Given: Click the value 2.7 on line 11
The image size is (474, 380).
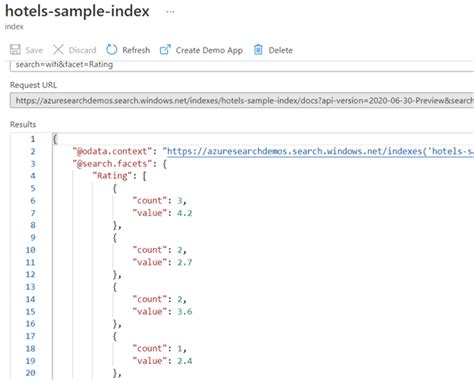Looking at the screenshot, I should [185, 262].
